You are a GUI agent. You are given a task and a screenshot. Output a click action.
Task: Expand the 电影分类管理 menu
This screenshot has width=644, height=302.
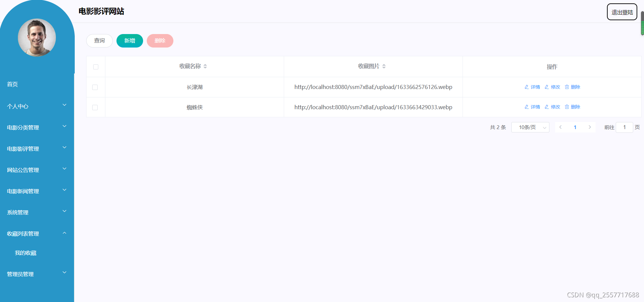tap(37, 127)
